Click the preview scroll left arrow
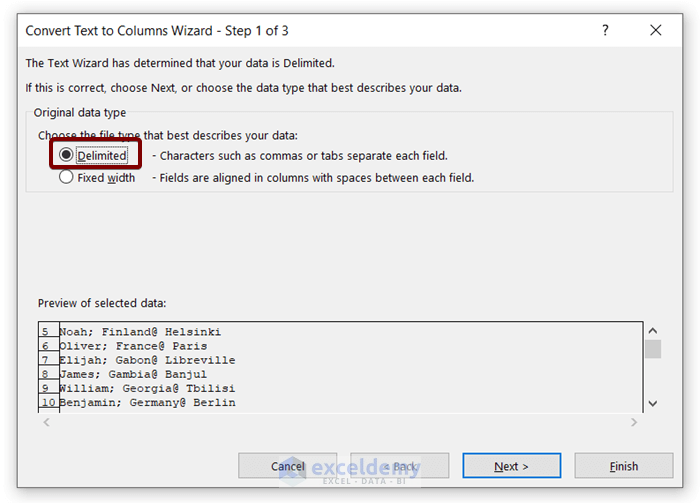Screen dimensions: 700x503 point(46,422)
